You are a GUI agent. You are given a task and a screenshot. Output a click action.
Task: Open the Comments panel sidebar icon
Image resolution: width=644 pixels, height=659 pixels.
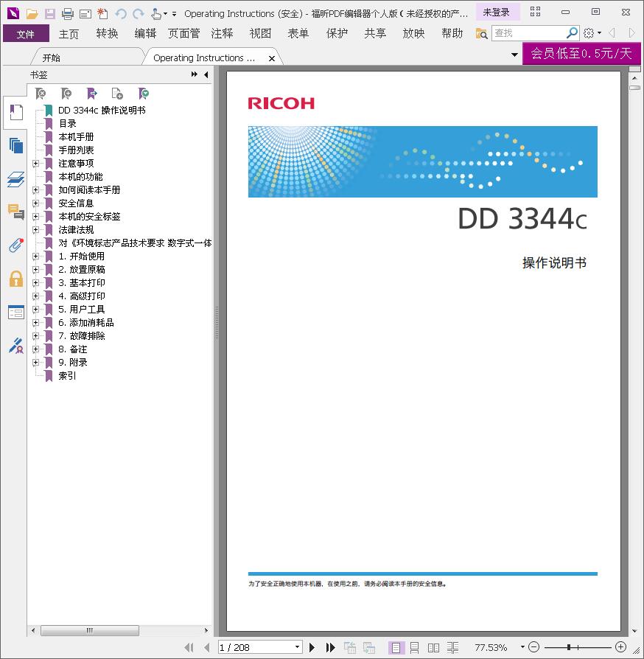[16, 212]
